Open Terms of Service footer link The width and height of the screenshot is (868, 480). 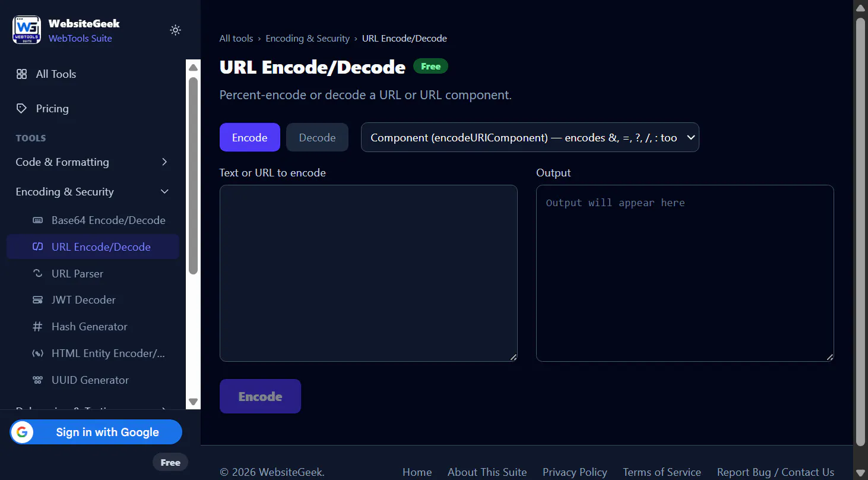[662, 472]
